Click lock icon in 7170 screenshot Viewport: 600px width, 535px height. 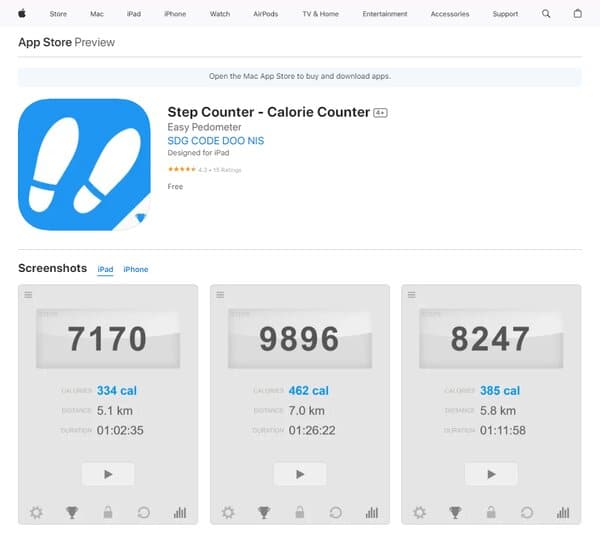(108, 512)
